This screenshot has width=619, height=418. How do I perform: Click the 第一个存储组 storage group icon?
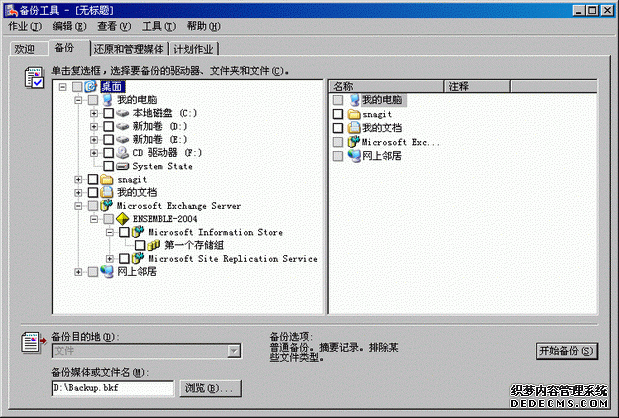coord(154,245)
